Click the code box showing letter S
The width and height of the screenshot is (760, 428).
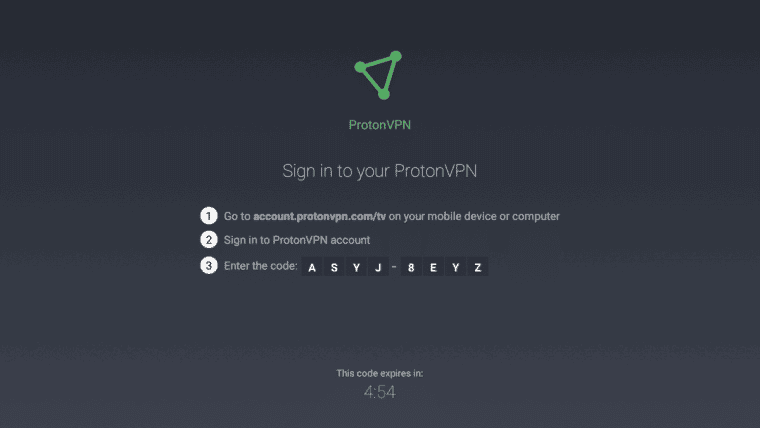(334, 267)
